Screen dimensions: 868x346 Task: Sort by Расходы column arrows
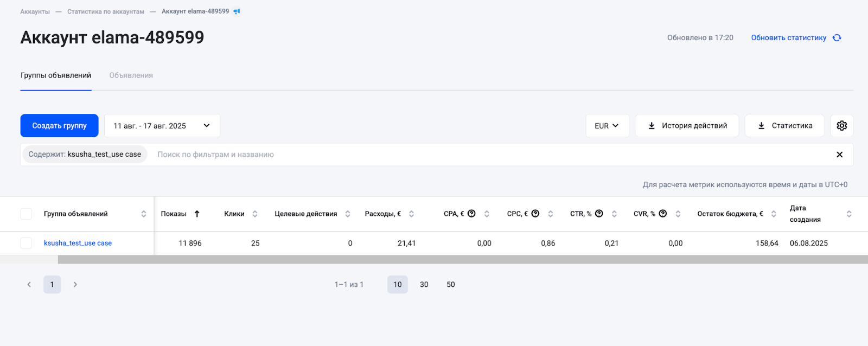tap(411, 214)
